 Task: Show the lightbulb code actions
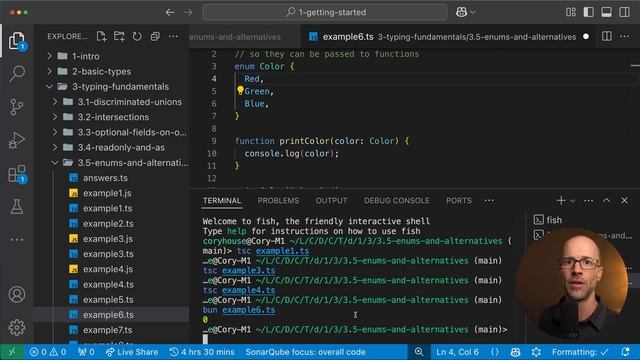coord(240,91)
